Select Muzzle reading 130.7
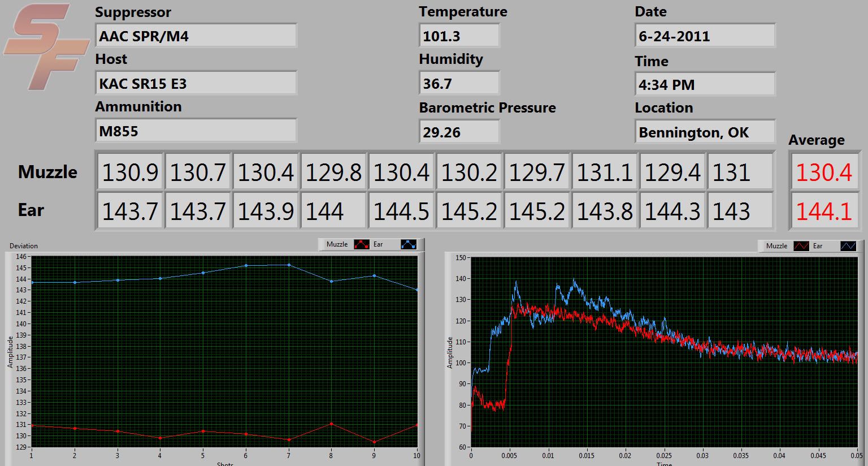868x466 pixels. [198, 172]
